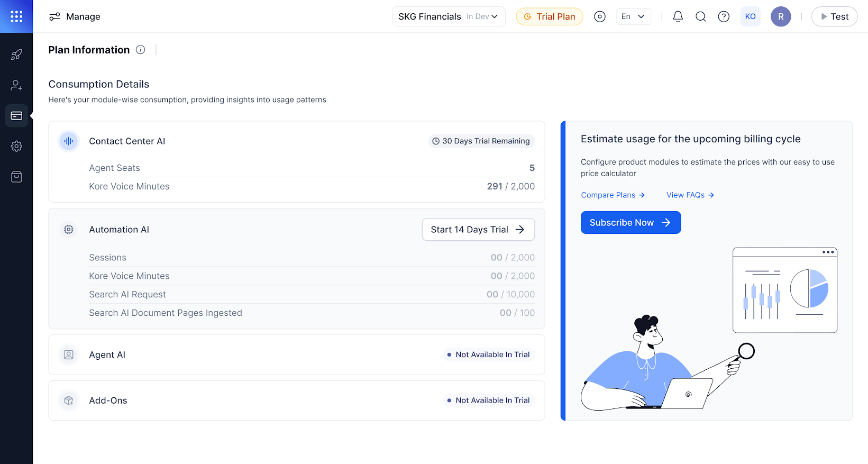Select the billing card sidebar icon
The width and height of the screenshot is (868, 464).
(x=16, y=116)
